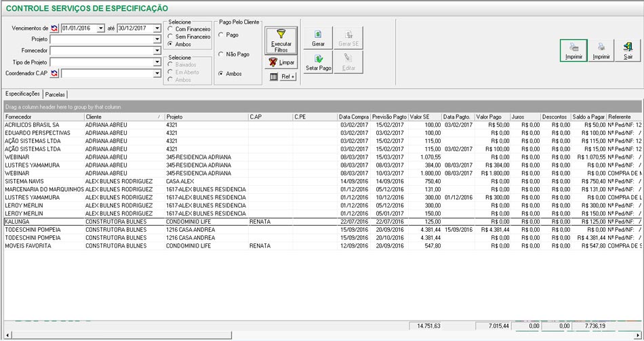The image size is (644, 341).
Task: Click the Gerar button
Action: tap(318, 38)
